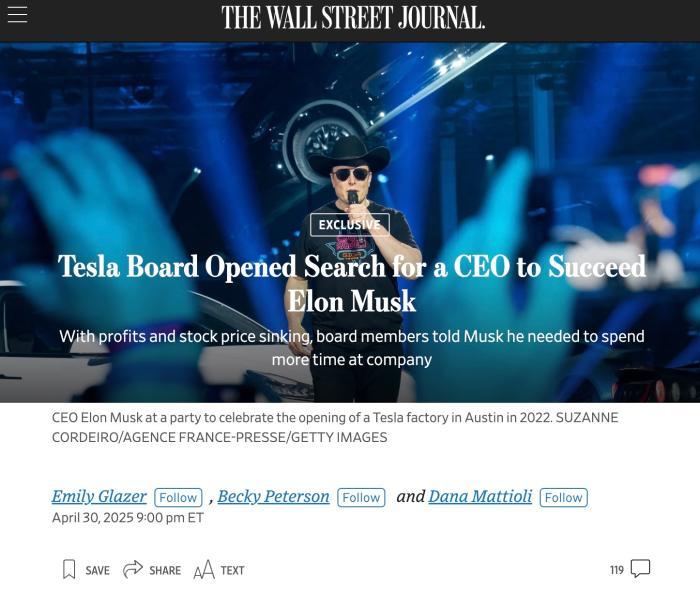Click the bookmark Save icon
This screenshot has height=589, width=700.
[x=69, y=569]
